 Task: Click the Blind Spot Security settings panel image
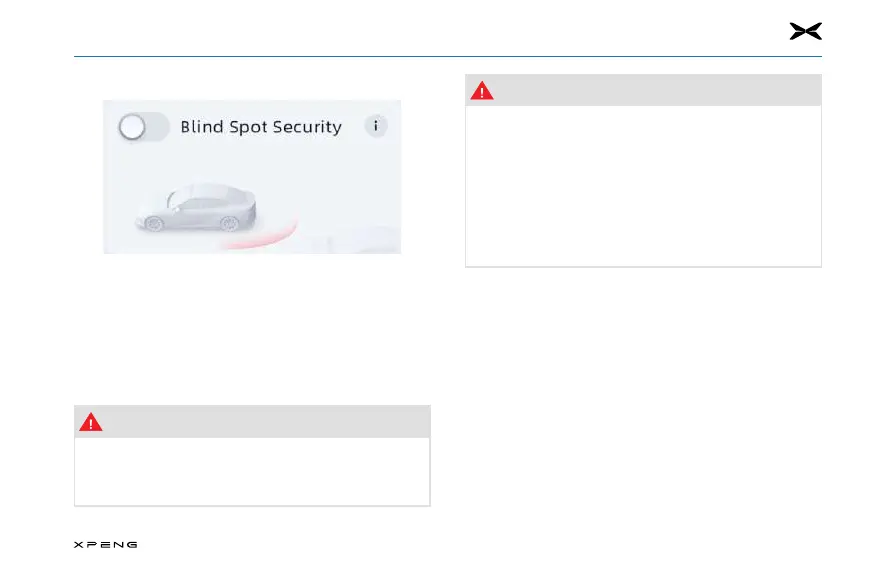point(252,177)
